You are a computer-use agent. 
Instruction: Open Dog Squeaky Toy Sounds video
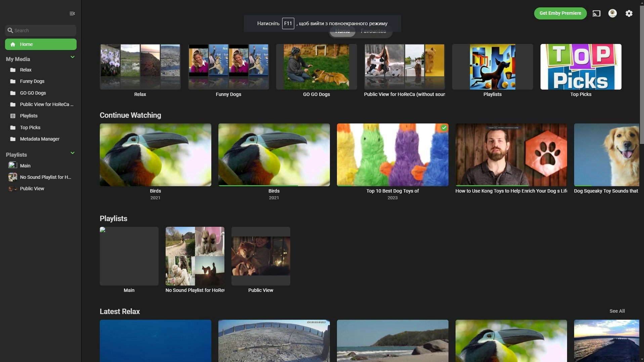pos(607,155)
